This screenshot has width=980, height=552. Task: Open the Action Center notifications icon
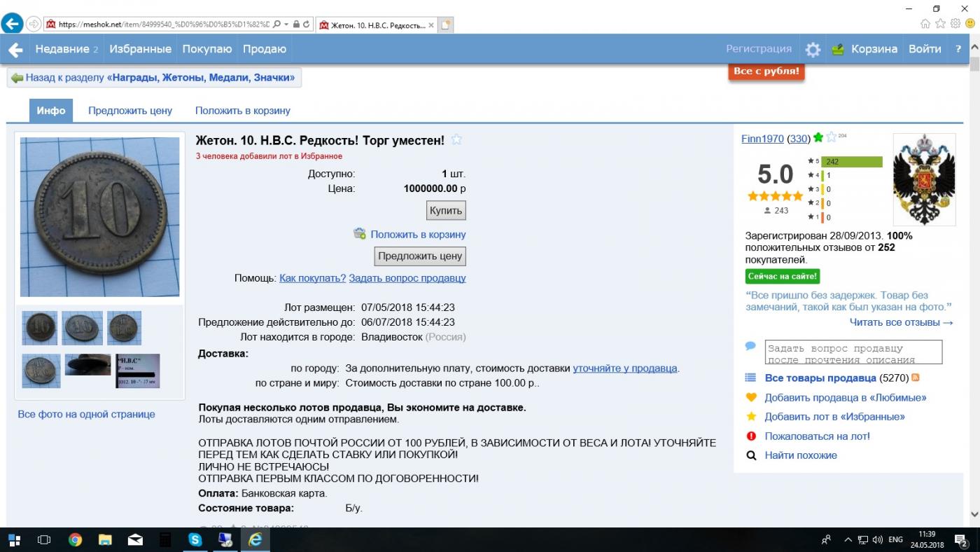961,540
